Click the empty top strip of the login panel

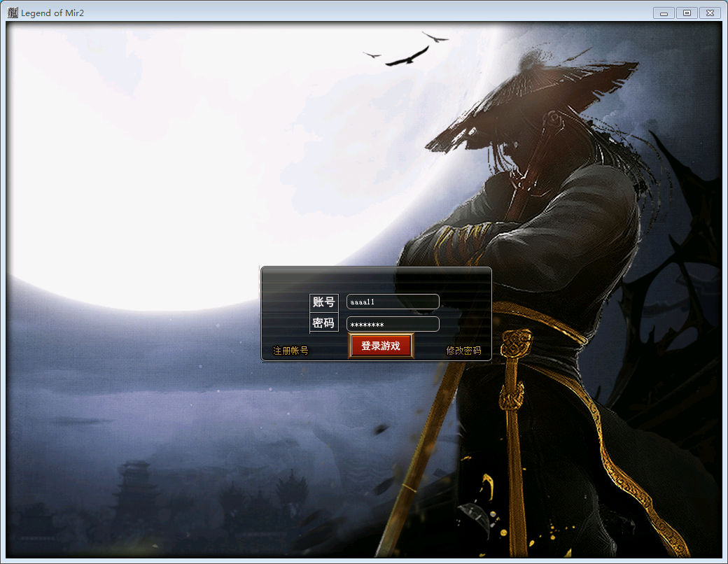tap(376, 276)
